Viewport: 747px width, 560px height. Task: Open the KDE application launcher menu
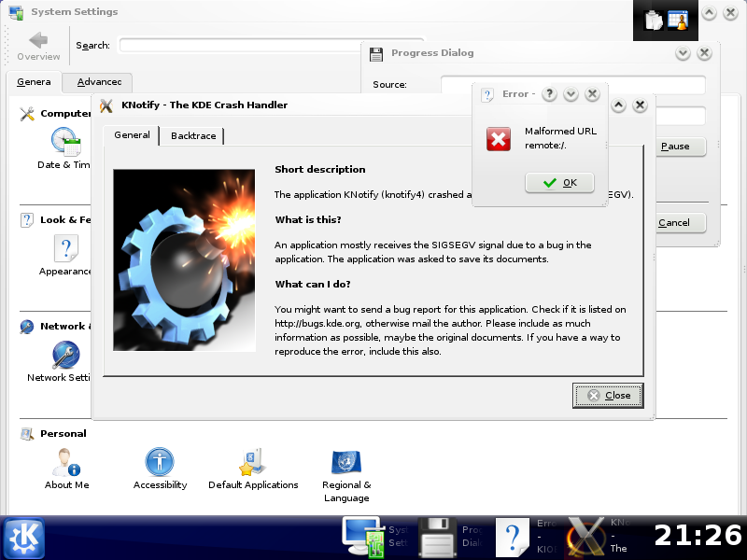(24, 539)
